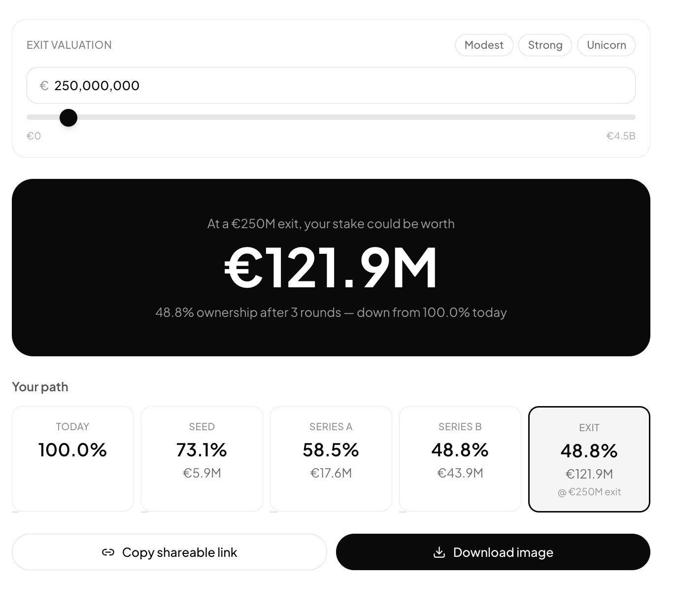Image resolution: width=676 pixels, height=616 pixels.
Task: Select the SEED 73.1% card
Action: pos(202,458)
